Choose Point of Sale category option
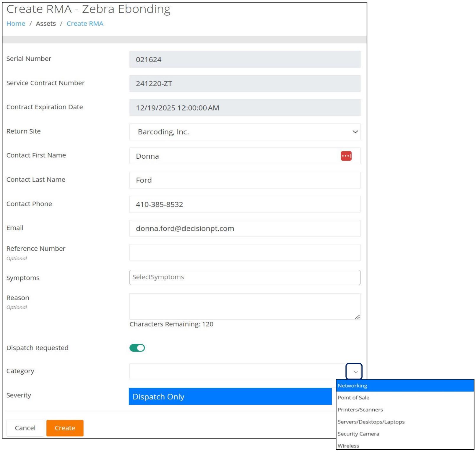Viewport: 476px width, 452px height. point(405,398)
